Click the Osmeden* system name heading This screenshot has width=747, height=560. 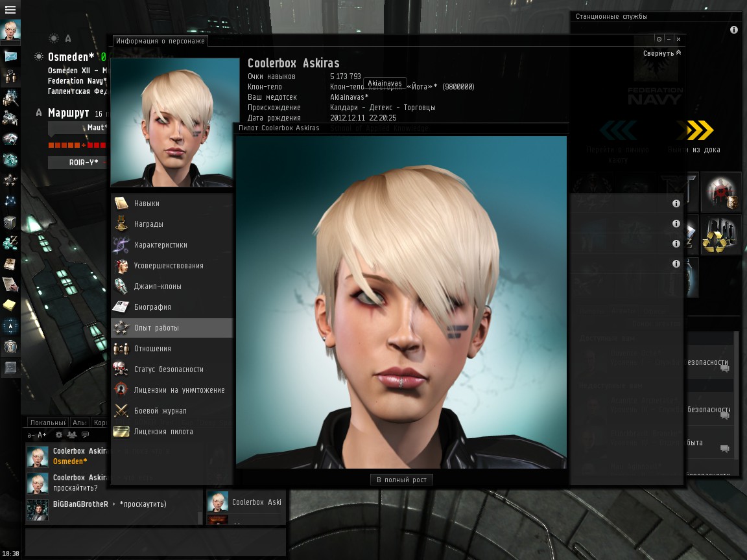[x=71, y=57]
